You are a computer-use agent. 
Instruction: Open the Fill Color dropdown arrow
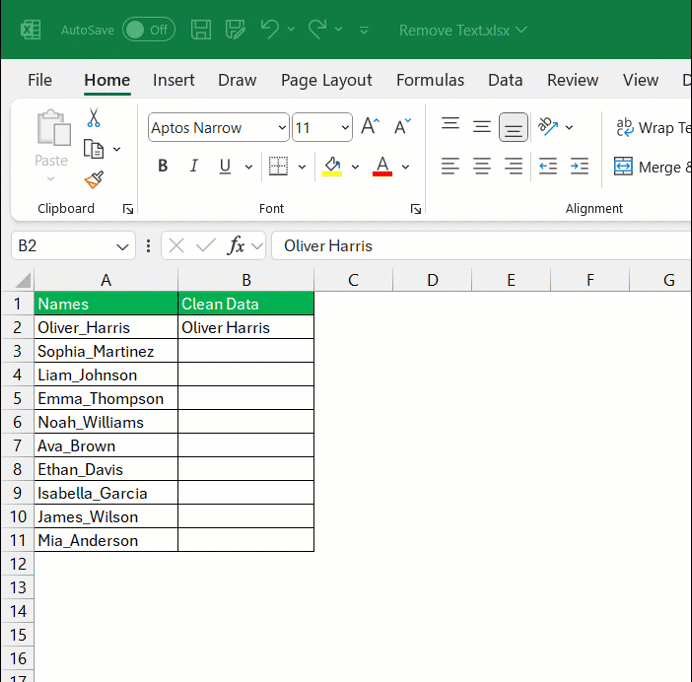pyautogui.click(x=355, y=167)
